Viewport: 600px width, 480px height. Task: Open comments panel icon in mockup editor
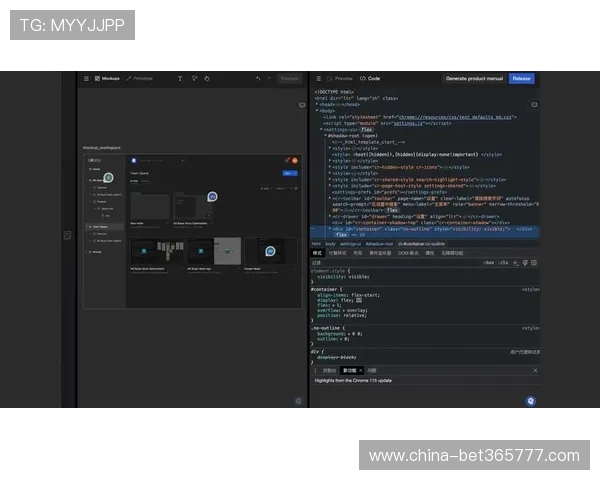[301, 104]
